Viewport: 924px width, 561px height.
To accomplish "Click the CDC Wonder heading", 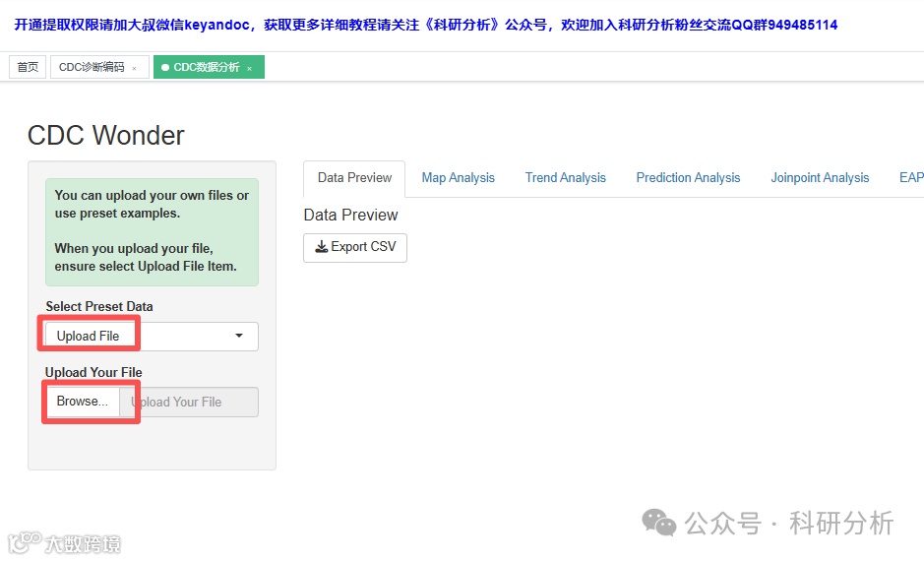I will 106,136.
